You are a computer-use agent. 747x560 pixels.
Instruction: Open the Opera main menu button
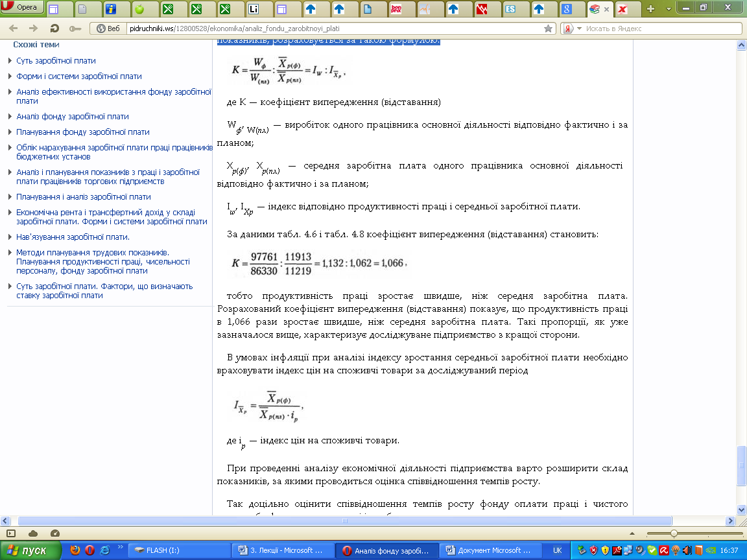pyautogui.click(x=22, y=7)
